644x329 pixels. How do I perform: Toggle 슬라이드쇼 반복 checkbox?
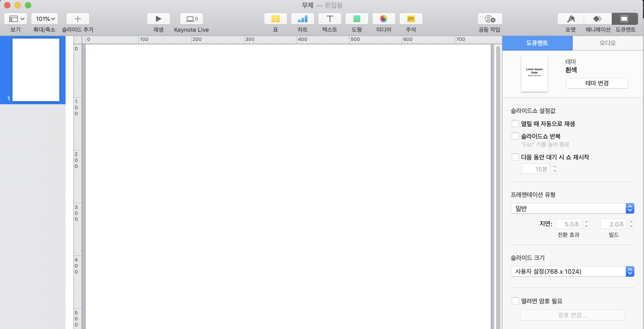(515, 136)
